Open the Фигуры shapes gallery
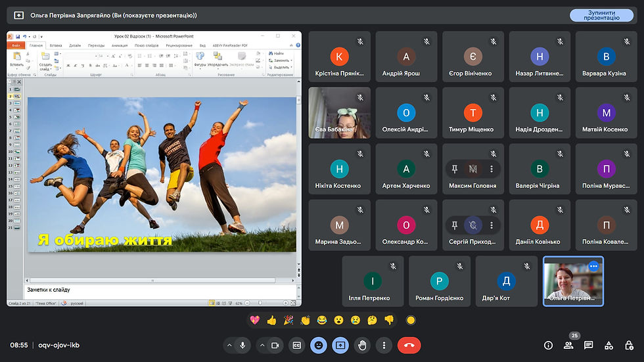 (200, 60)
